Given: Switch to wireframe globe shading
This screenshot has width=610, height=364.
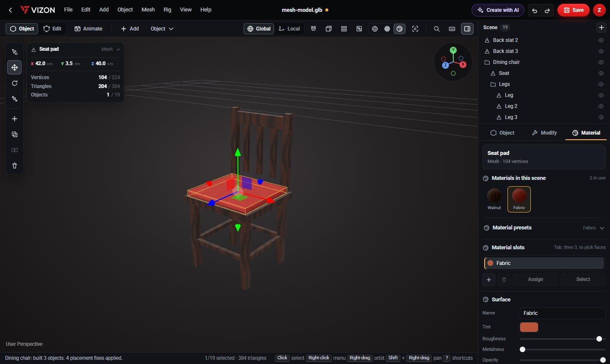Looking at the screenshot, I should click(x=374, y=29).
